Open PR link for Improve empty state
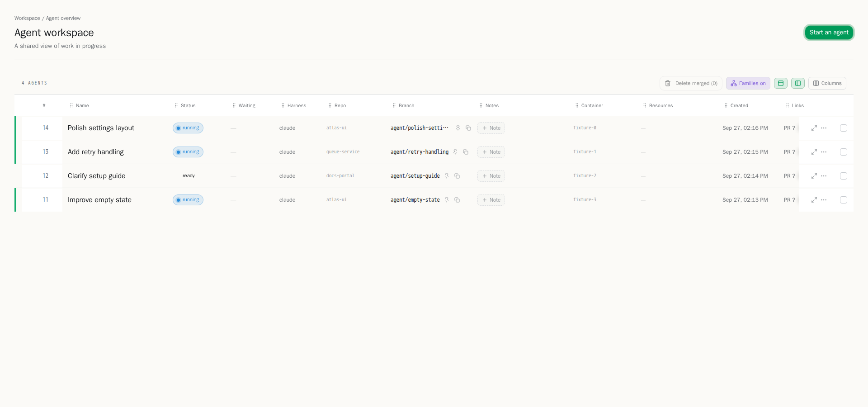Screen dimensions: 868x407 point(789,200)
